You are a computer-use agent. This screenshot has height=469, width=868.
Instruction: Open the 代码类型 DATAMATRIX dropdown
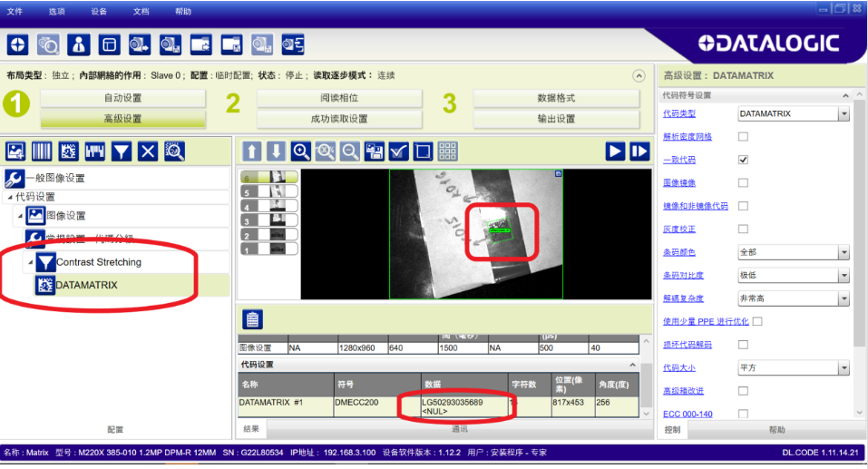(844, 113)
